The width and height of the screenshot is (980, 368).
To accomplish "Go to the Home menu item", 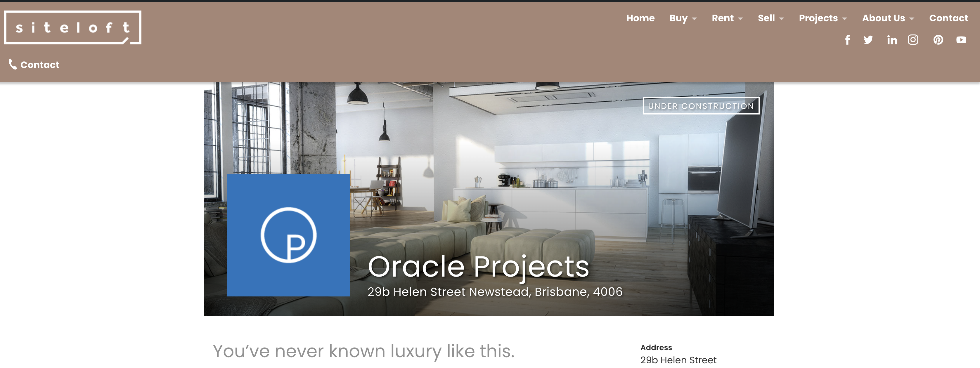I will point(640,18).
